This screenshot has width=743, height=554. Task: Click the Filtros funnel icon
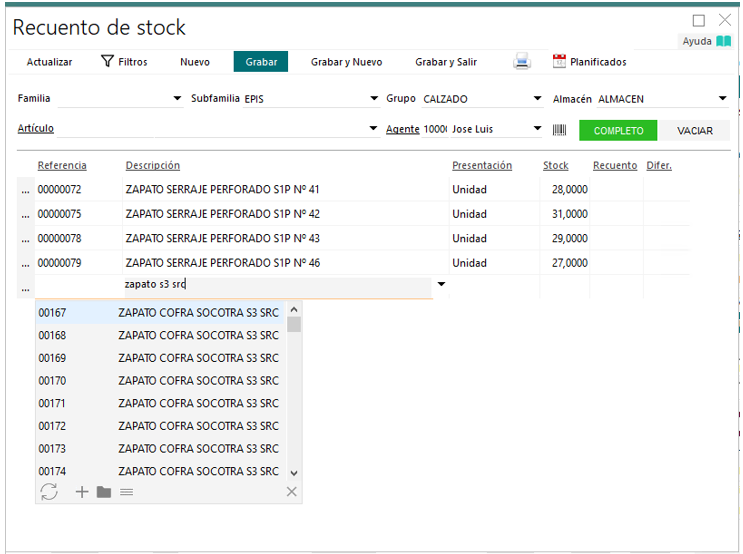tap(107, 62)
